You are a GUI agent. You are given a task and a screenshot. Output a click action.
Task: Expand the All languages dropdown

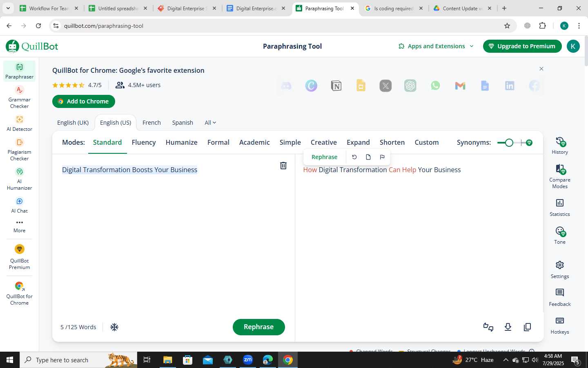pyautogui.click(x=210, y=123)
